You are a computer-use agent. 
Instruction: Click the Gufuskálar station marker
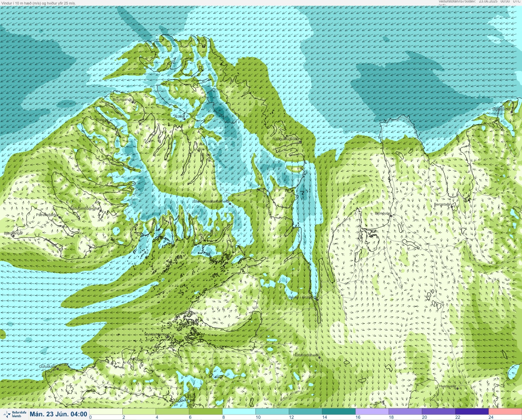(58, 369)
